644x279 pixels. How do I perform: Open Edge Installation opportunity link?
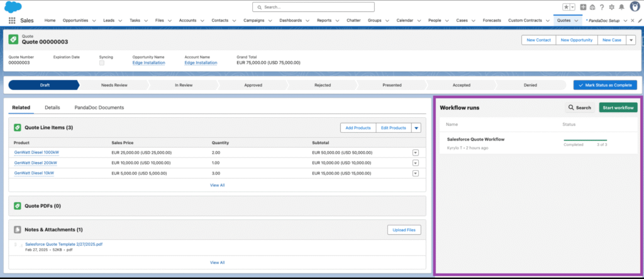click(x=148, y=62)
